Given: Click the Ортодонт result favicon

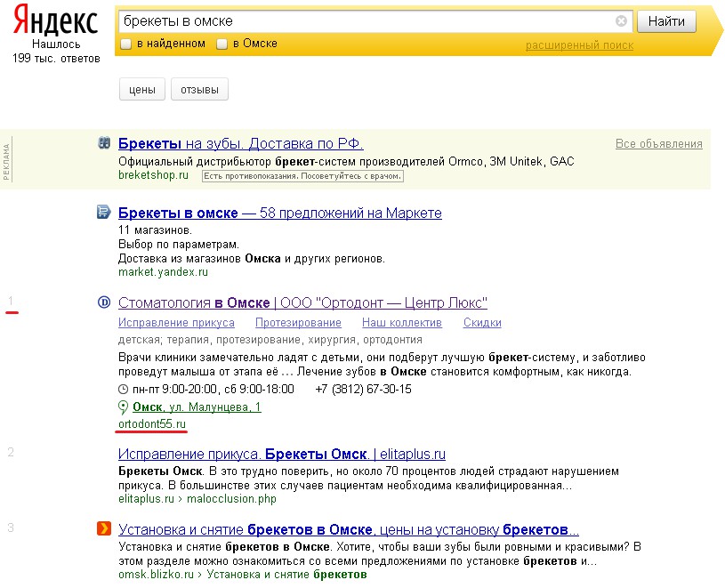Looking at the screenshot, I should point(104,302).
